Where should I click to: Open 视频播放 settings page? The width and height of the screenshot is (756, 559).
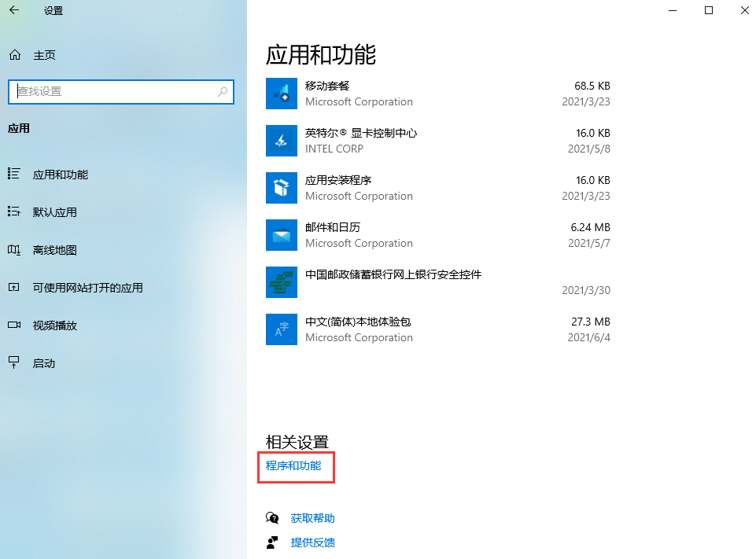click(54, 325)
